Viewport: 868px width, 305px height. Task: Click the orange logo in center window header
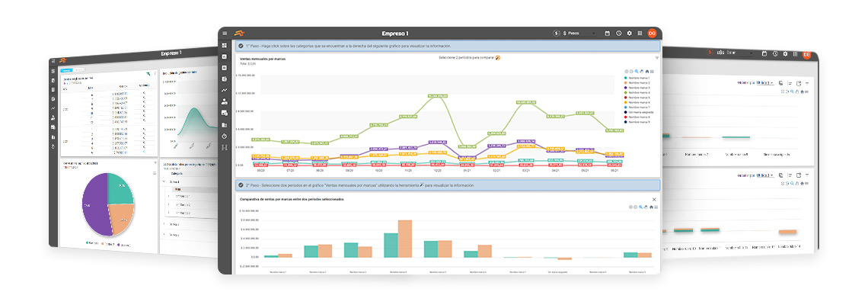239,34
